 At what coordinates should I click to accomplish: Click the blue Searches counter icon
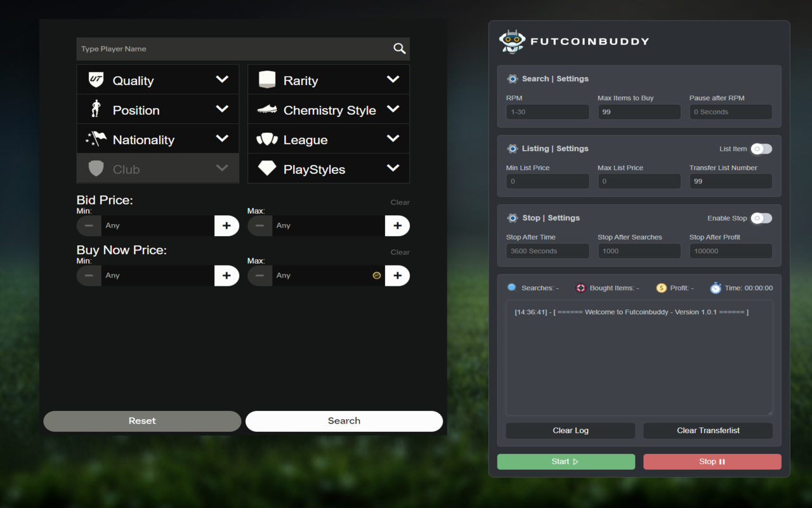[511, 288]
